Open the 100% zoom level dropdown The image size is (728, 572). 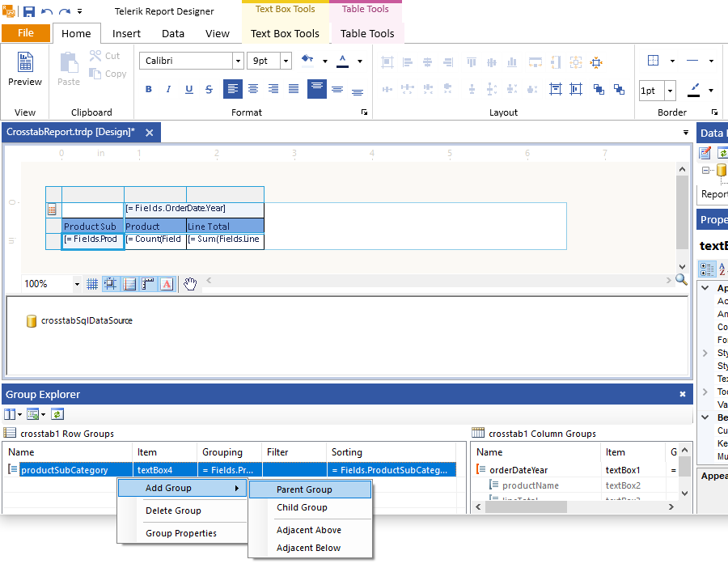(x=77, y=284)
